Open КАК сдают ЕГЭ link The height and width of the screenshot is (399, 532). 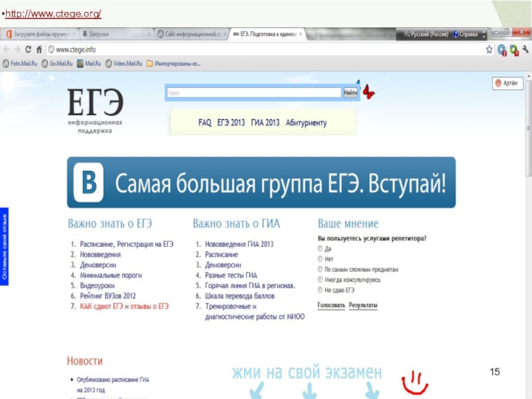pos(102,307)
